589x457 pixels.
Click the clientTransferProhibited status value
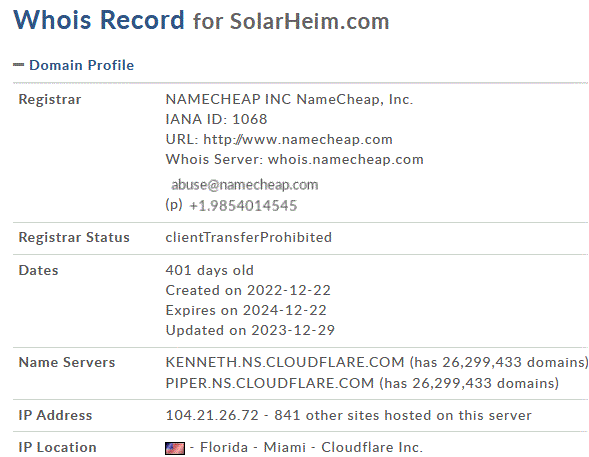point(249,237)
